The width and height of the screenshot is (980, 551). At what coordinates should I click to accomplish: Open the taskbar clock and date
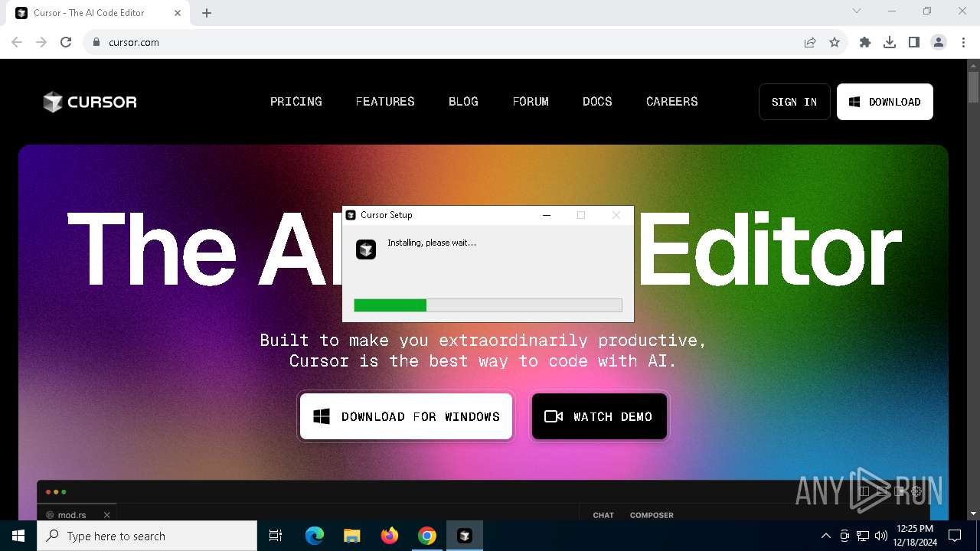click(914, 536)
